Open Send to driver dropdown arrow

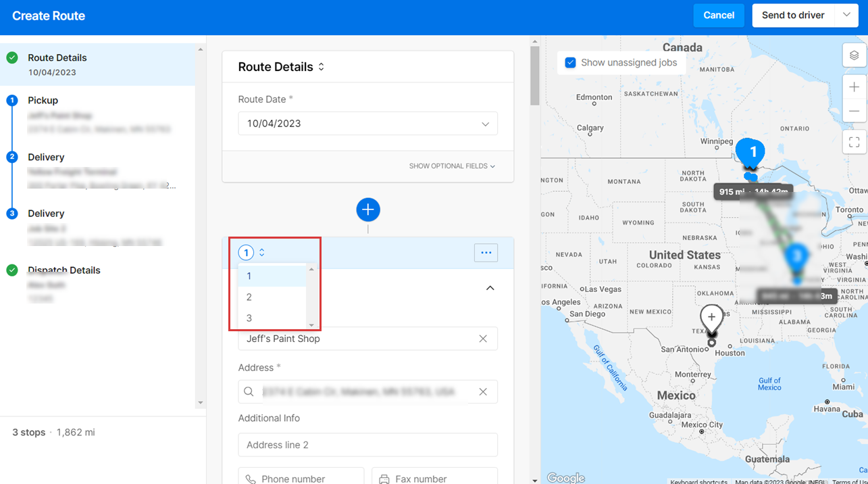[x=846, y=15]
